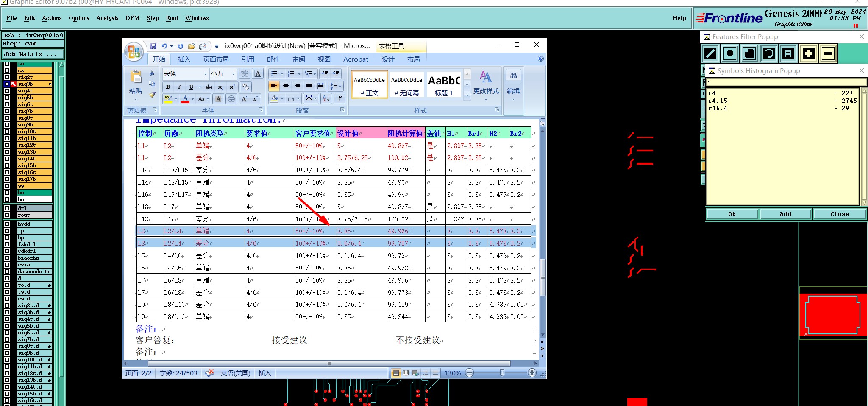868x406 pixels.
Task: Apply the 标题 1 heading style
Action: tap(444, 84)
